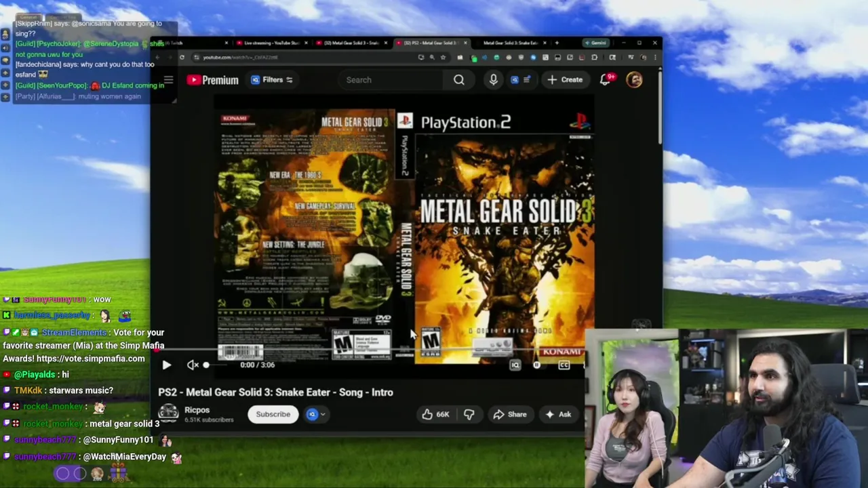Like the video showing 66K likes

pos(435,414)
